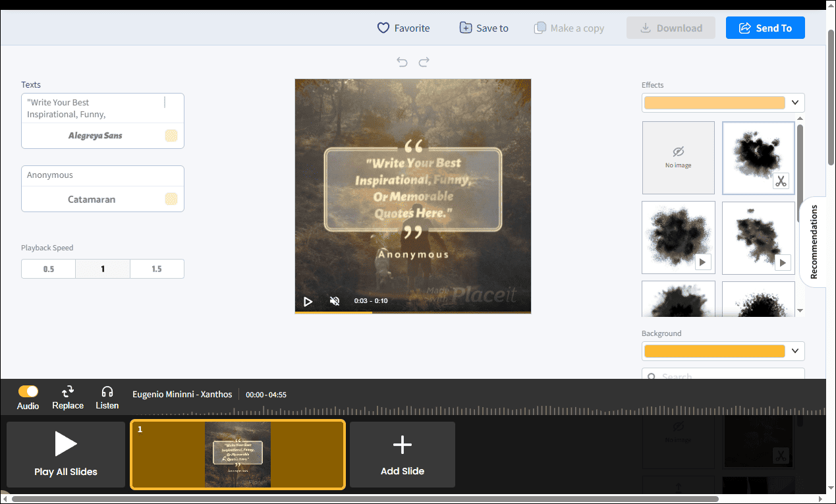836x504 pixels.
Task: Unmute the video preview speaker icon
Action: [x=335, y=300]
